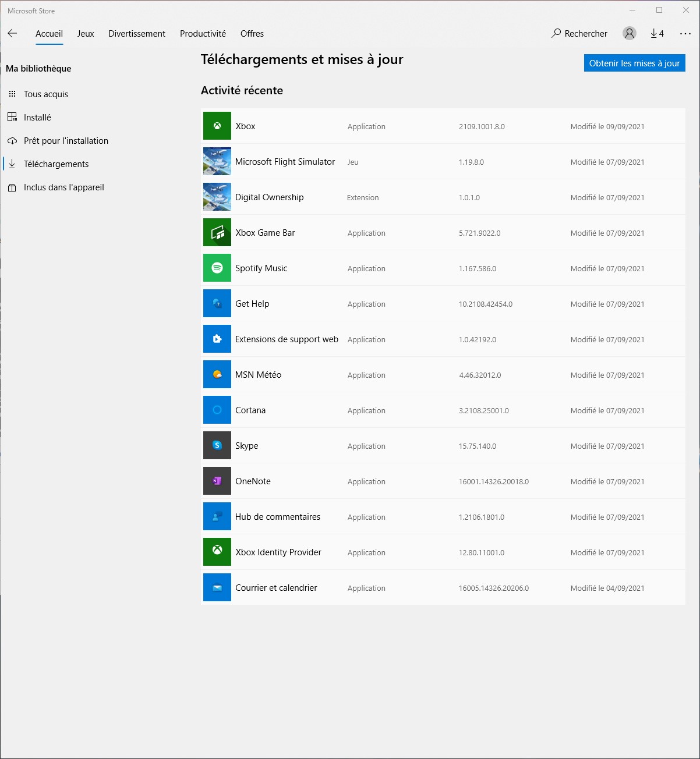Open the Skype name
This screenshot has width=700, height=759.
coord(246,446)
